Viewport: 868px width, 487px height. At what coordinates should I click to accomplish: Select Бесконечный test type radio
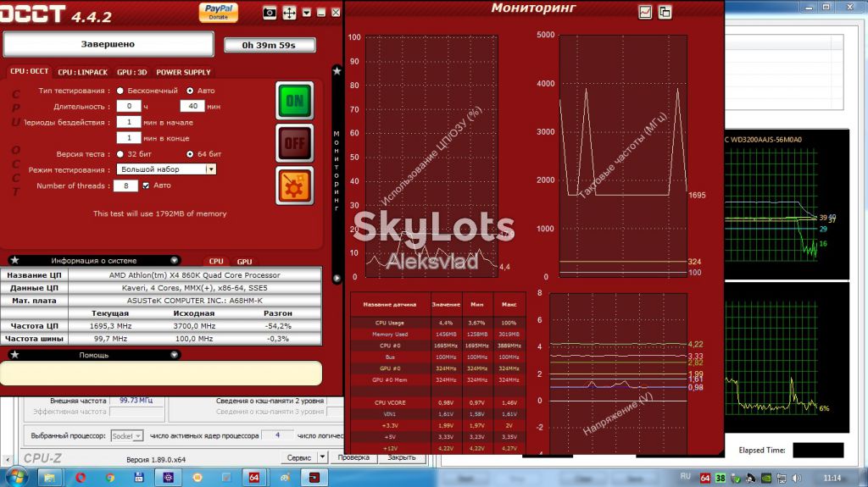pyautogui.click(x=120, y=91)
